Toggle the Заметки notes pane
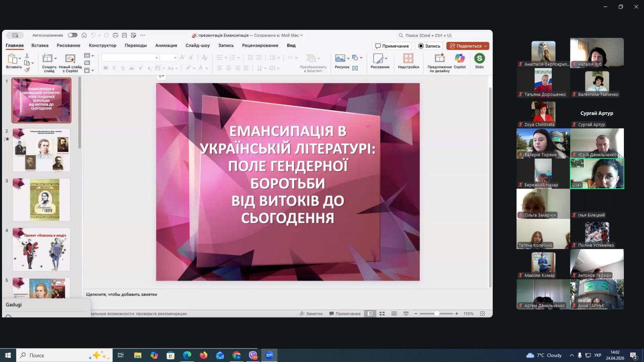Screen dimensions: 644x362 pos(311,314)
